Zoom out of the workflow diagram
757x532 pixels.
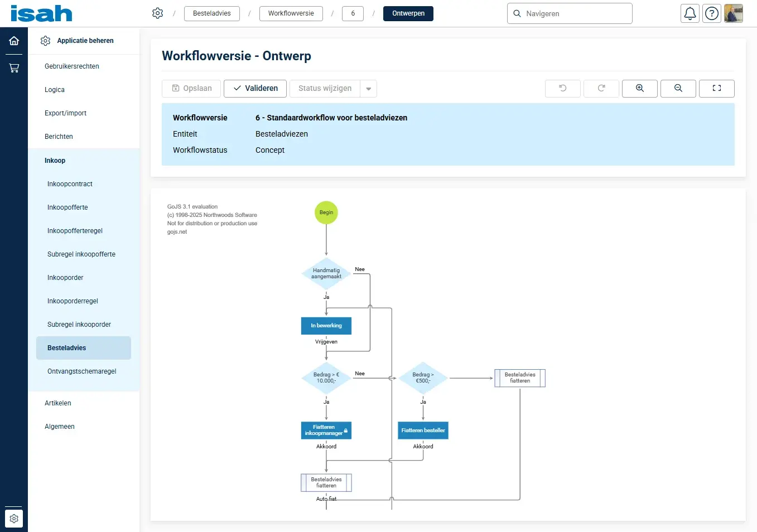click(x=678, y=88)
